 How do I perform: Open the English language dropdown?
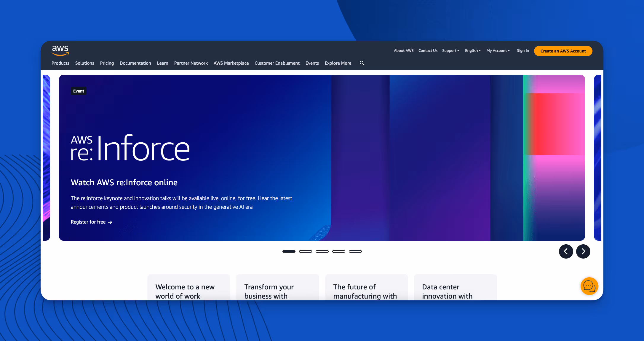(473, 51)
